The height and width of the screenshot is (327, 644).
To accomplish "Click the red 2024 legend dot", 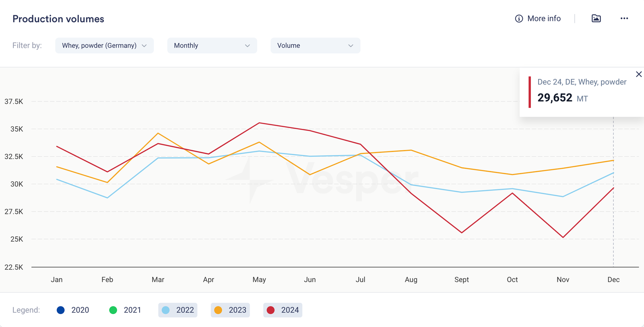I will pos(270,310).
